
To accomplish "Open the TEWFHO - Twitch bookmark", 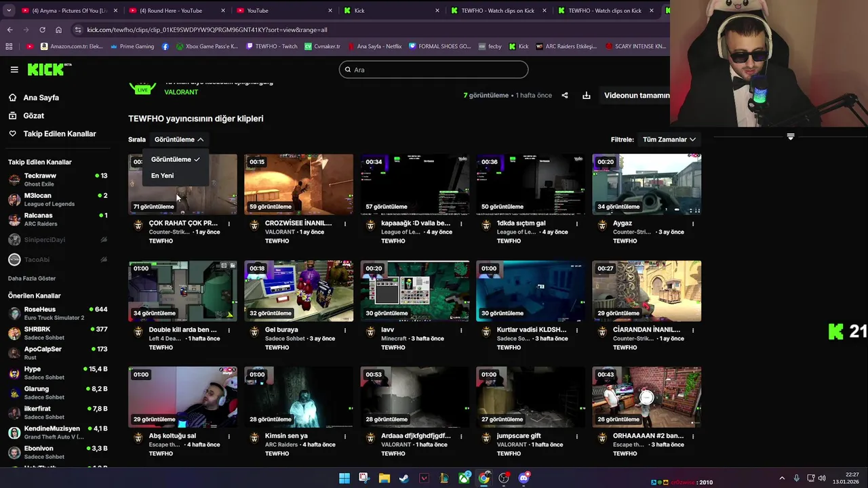I will click(271, 47).
